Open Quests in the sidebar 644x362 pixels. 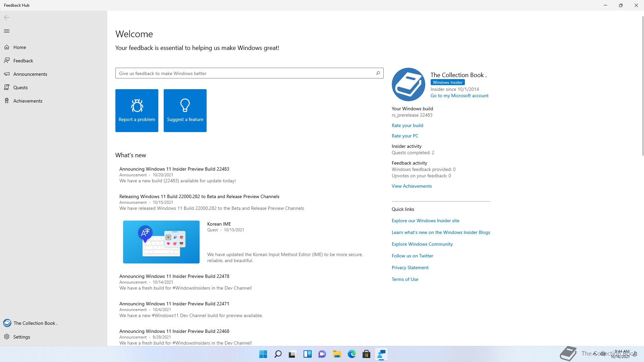[x=54, y=87]
